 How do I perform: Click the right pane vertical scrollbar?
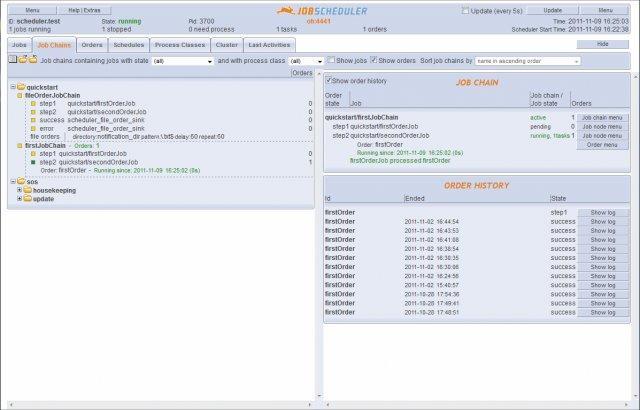pos(635,237)
